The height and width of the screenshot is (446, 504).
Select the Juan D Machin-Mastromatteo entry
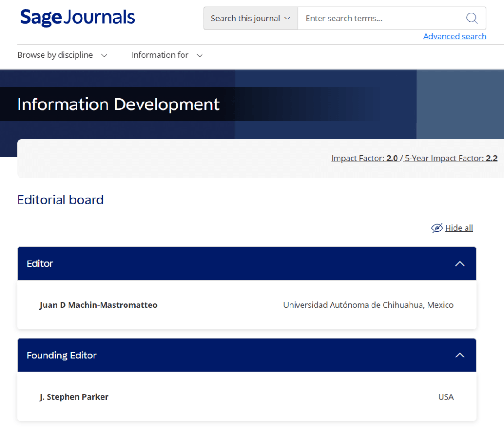[x=98, y=305]
